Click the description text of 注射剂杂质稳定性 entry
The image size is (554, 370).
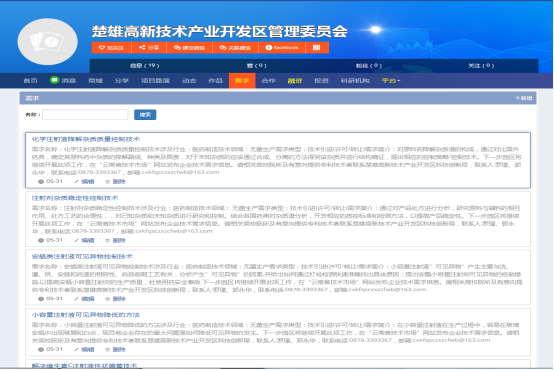click(277, 219)
